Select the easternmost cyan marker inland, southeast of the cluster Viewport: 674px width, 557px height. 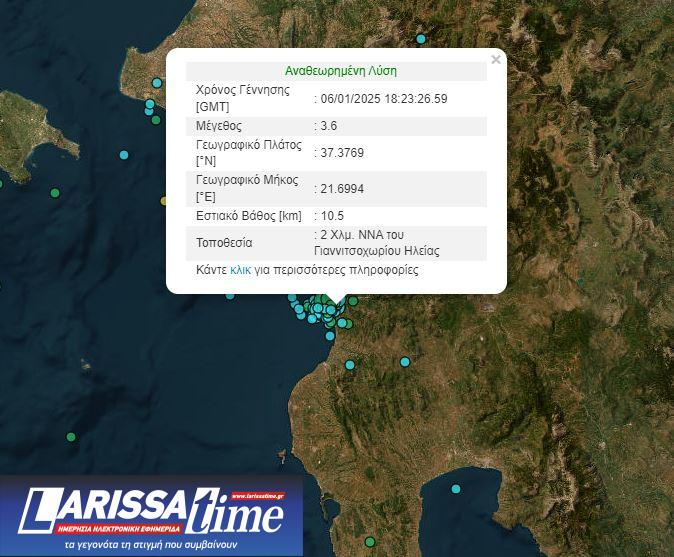pyautogui.click(x=405, y=362)
